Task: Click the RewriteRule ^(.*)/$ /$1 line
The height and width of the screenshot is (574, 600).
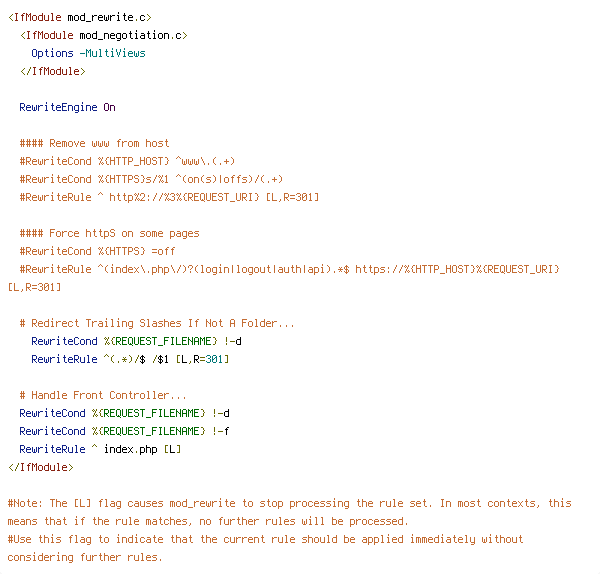Action: (x=130, y=359)
